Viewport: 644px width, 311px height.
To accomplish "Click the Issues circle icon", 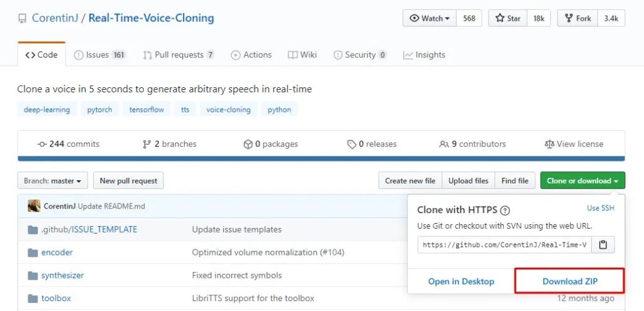I will (79, 55).
